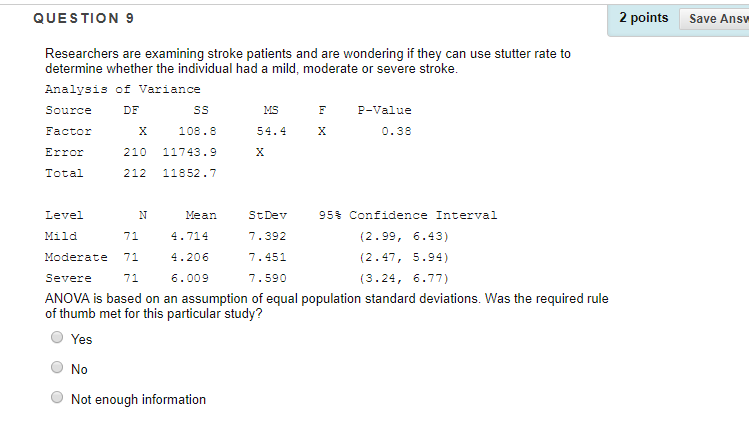
Task: Click the Factor row label
Action: (68, 131)
